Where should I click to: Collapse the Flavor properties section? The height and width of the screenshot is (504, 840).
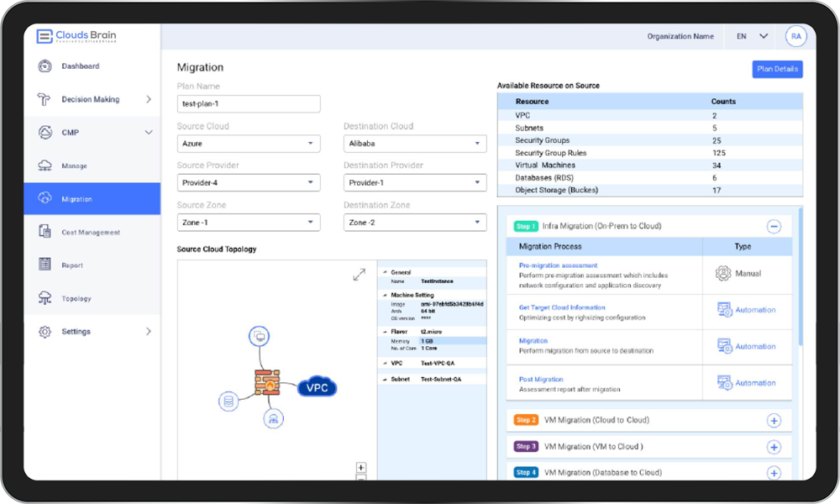(x=385, y=332)
